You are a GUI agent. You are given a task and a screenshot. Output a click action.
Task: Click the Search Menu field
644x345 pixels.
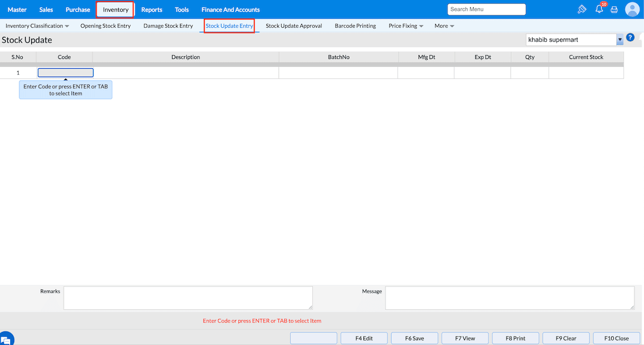[486, 9]
